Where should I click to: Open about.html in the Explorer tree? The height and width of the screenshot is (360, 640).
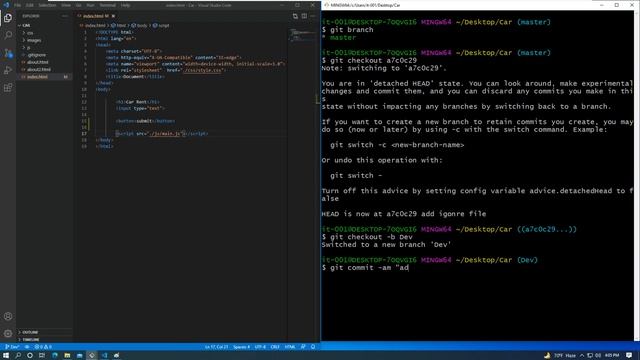(44, 62)
